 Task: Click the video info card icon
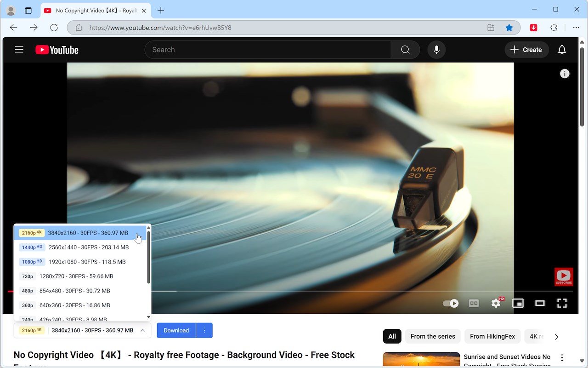click(x=565, y=74)
